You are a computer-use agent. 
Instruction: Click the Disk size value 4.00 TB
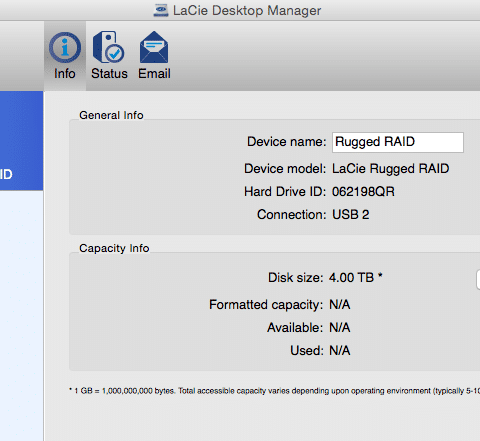tap(355, 278)
